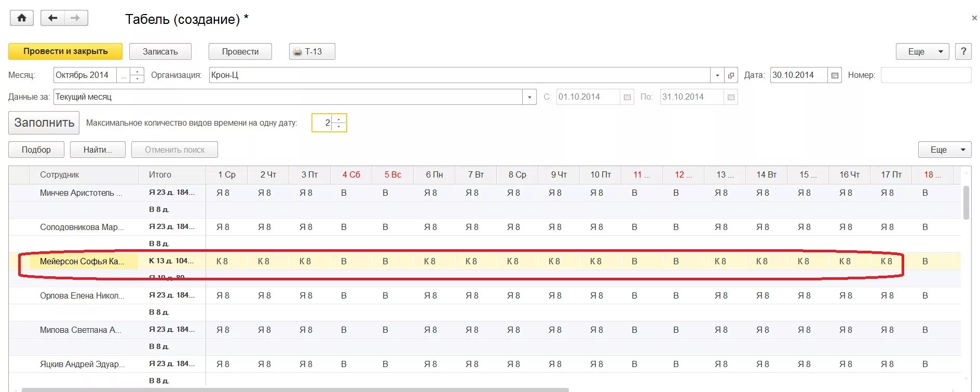Open the table Еще menu
The image size is (980, 392).
(x=945, y=150)
